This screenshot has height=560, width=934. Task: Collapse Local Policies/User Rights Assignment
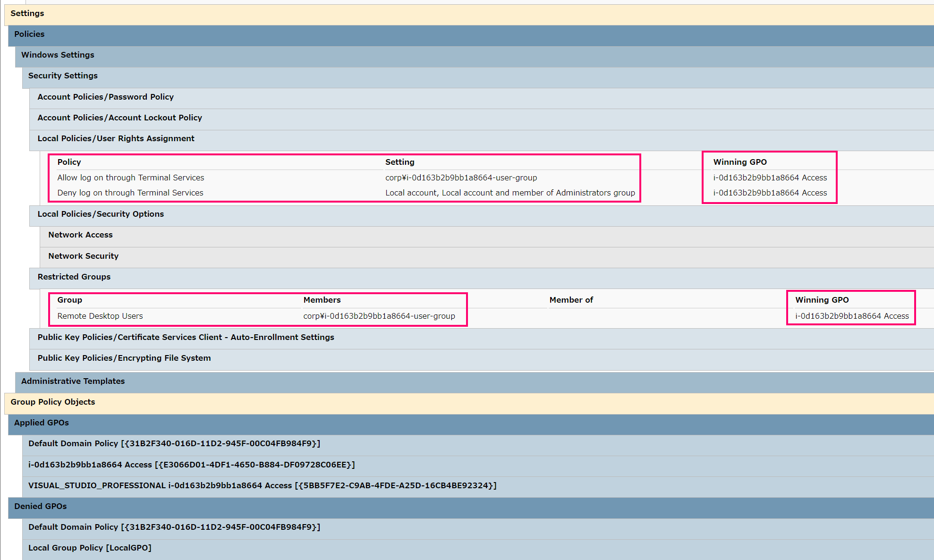[x=116, y=138]
